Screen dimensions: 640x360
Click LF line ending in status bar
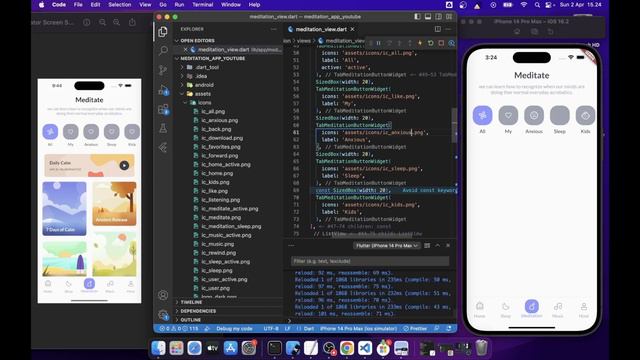tap(287, 329)
